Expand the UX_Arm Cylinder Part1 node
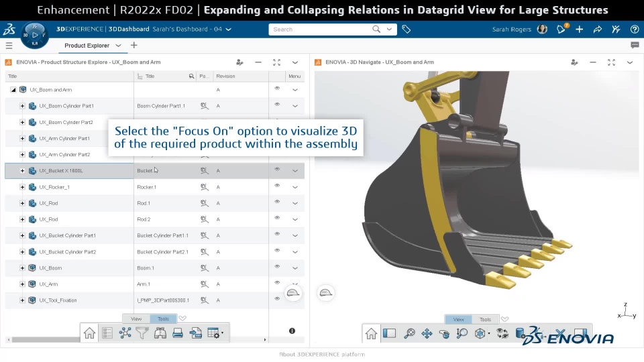The image size is (644, 362). click(22, 138)
